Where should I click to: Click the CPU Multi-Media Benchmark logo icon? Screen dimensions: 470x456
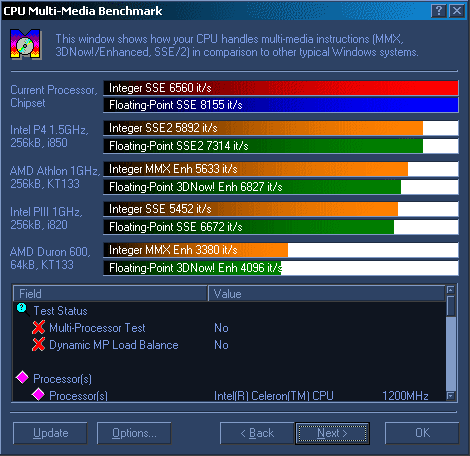click(x=25, y=44)
